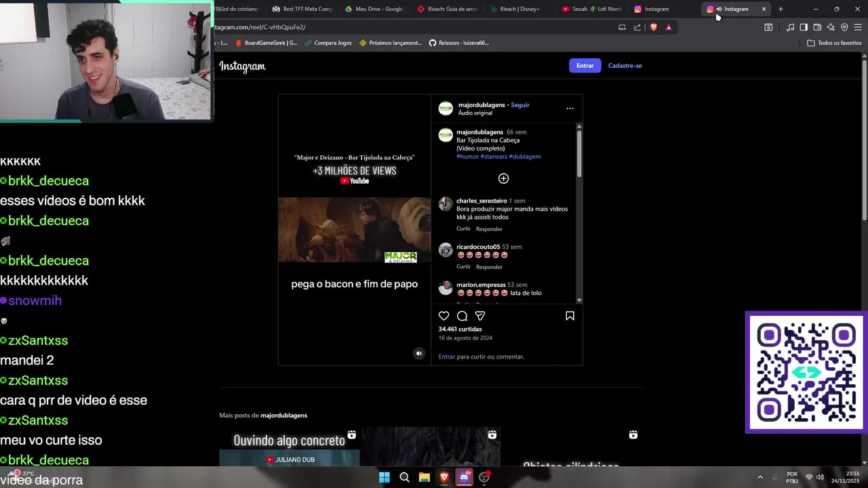
Task: Switch to the inactive Instagram tab
Action: pos(665,9)
